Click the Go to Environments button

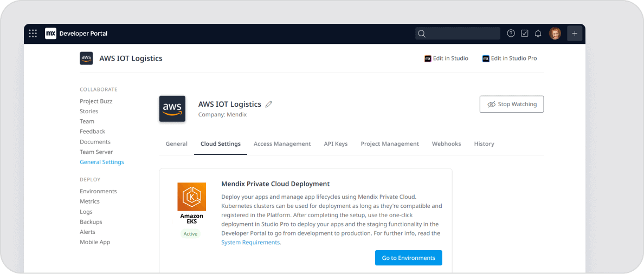click(x=409, y=258)
